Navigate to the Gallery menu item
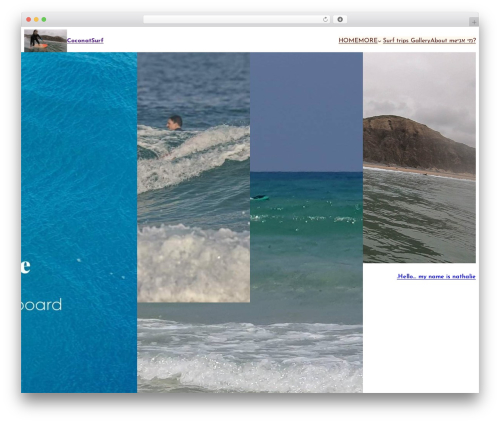500x423 pixels. pos(420,41)
